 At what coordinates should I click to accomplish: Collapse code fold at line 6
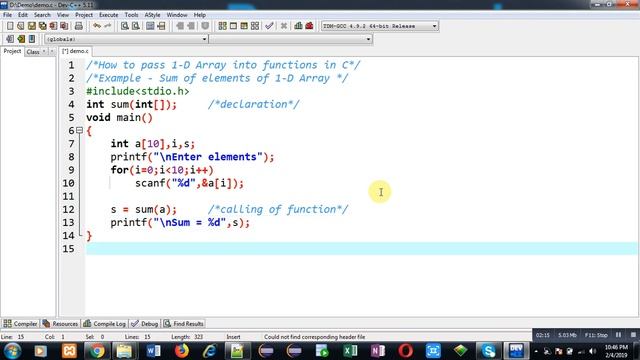pyautogui.click(x=80, y=130)
